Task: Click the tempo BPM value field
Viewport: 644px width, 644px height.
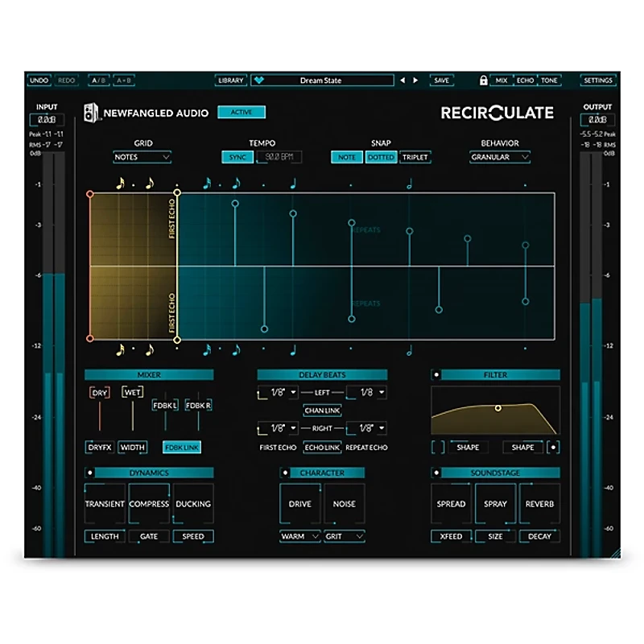Action: 279,157
